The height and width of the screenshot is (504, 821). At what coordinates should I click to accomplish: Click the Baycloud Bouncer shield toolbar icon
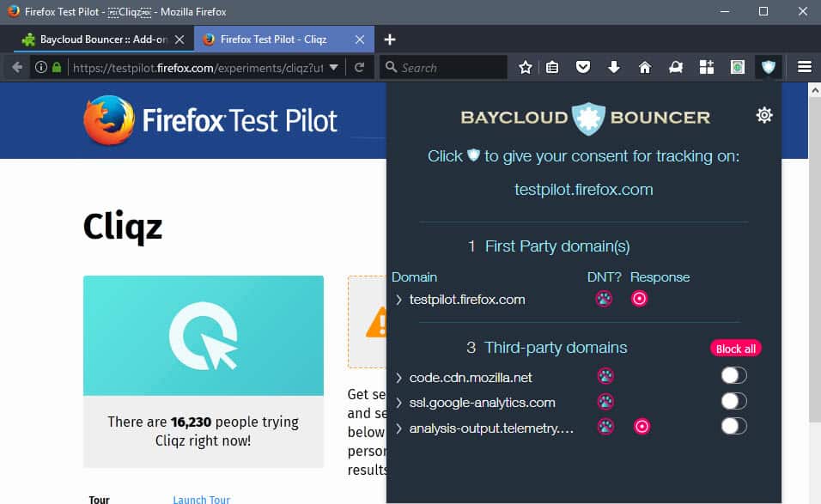pyautogui.click(x=768, y=67)
